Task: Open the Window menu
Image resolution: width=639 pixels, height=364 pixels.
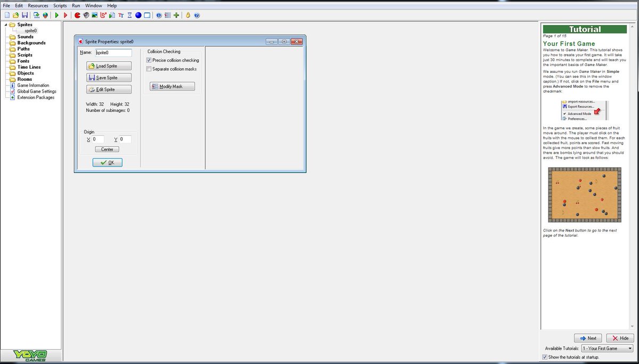Action: click(x=94, y=5)
